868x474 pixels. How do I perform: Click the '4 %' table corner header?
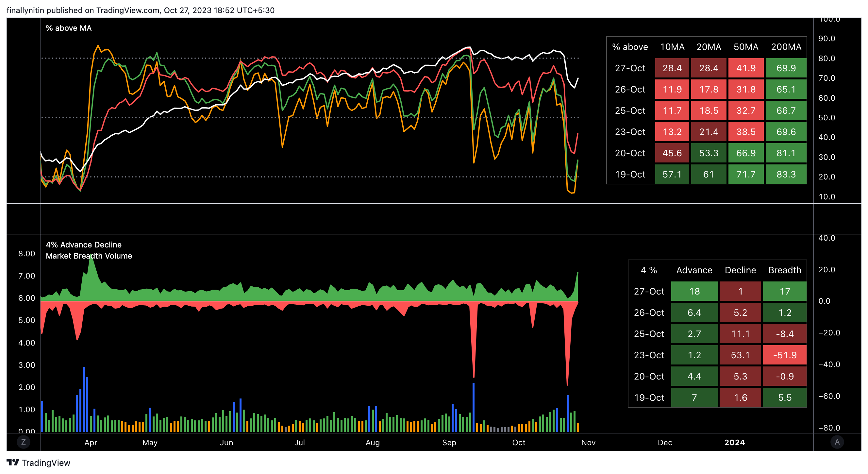tap(649, 270)
